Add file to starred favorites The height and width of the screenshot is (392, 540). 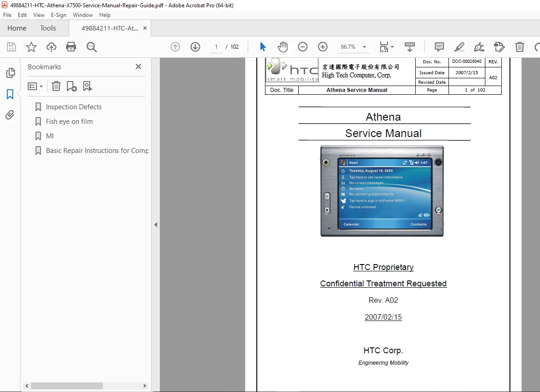[31, 47]
